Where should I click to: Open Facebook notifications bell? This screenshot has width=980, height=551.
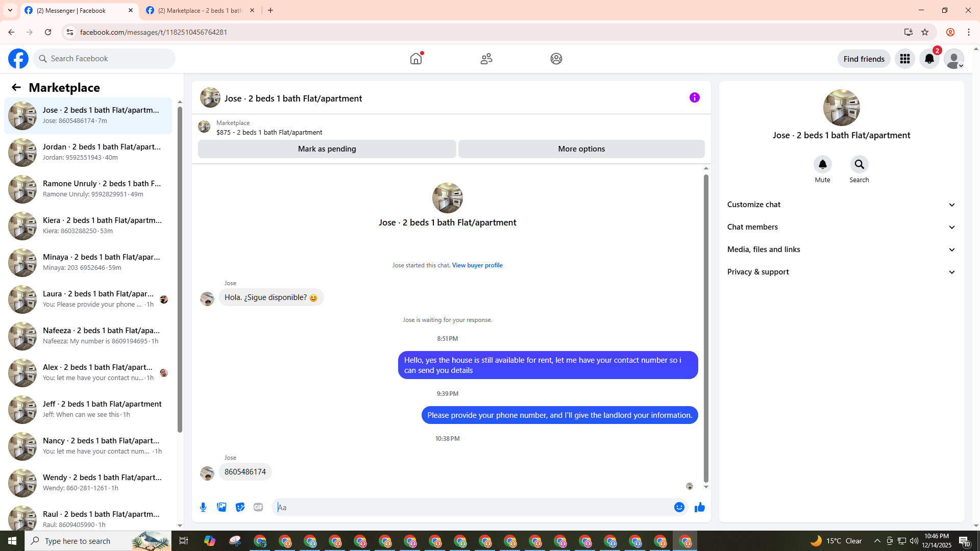click(929, 59)
